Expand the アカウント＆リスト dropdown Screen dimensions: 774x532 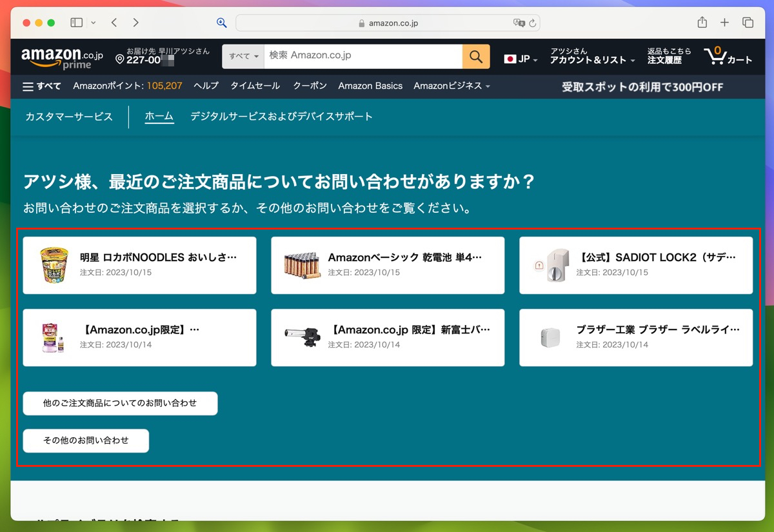click(x=592, y=56)
